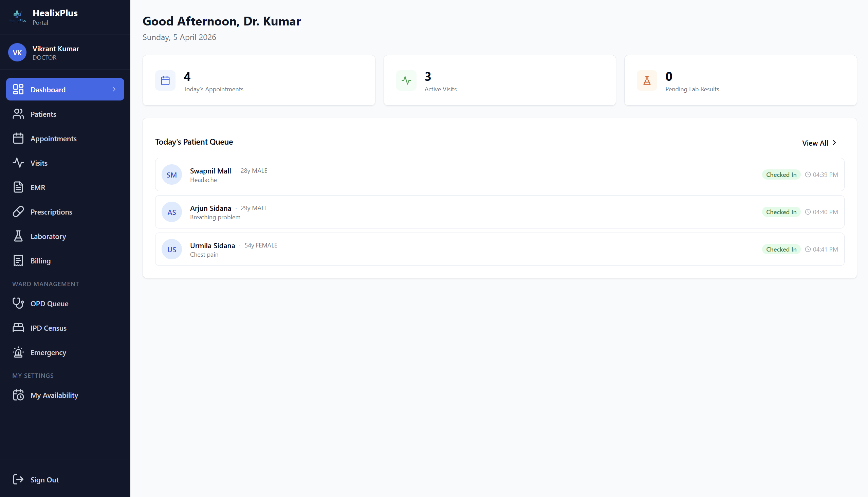This screenshot has height=497, width=868.
Task: Select the Patients icon in the sidebar
Action: [x=18, y=114]
